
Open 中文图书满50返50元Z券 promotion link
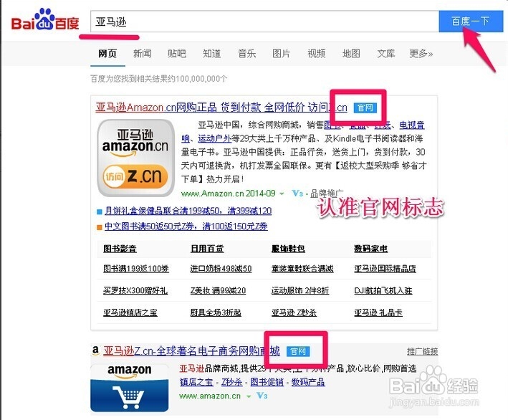[x=186, y=226]
